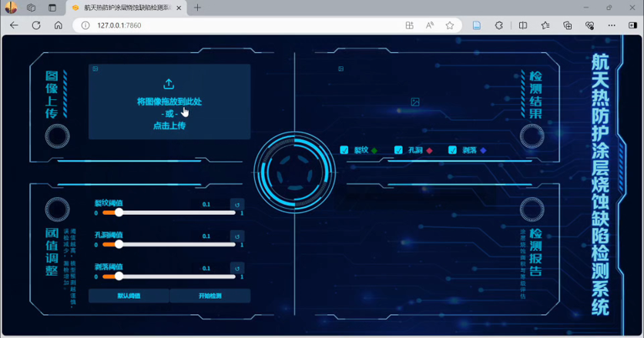Viewport: 644px width, 338px height.
Task: Open the blue document icon in toolbar
Action: click(476, 25)
